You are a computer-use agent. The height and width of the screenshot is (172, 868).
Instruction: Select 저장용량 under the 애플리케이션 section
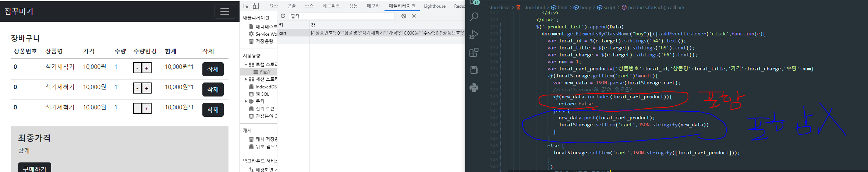tap(261, 41)
